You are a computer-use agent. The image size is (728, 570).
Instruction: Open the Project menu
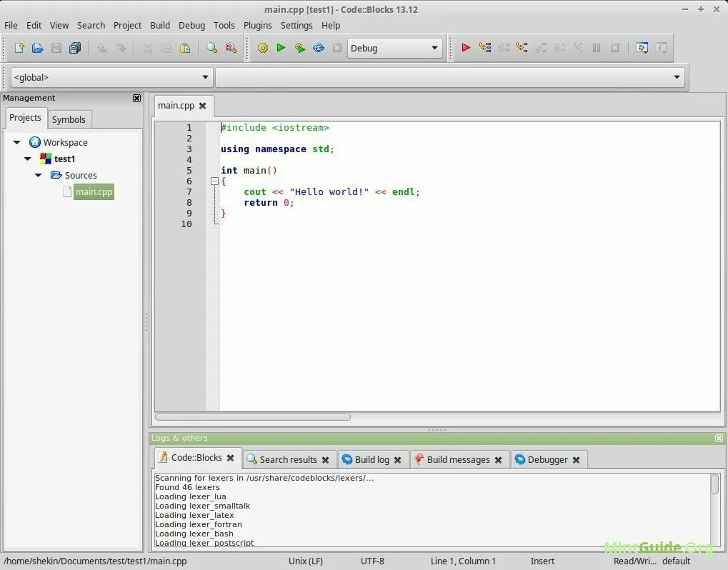pos(127,26)
